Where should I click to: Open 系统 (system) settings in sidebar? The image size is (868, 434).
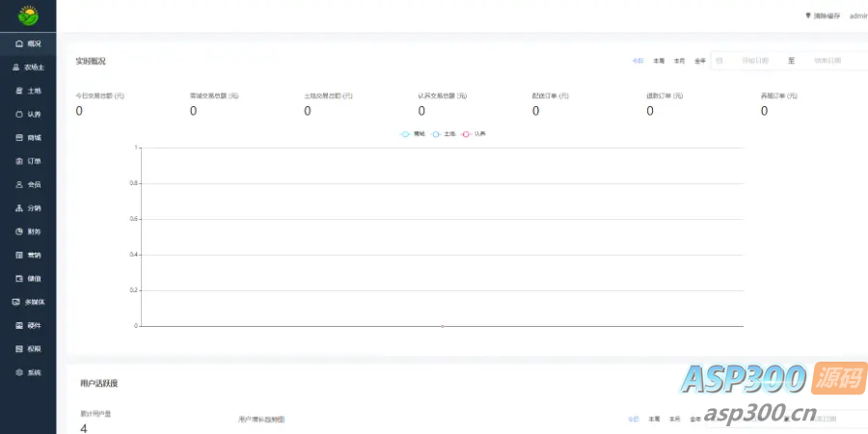pos(28,372)
